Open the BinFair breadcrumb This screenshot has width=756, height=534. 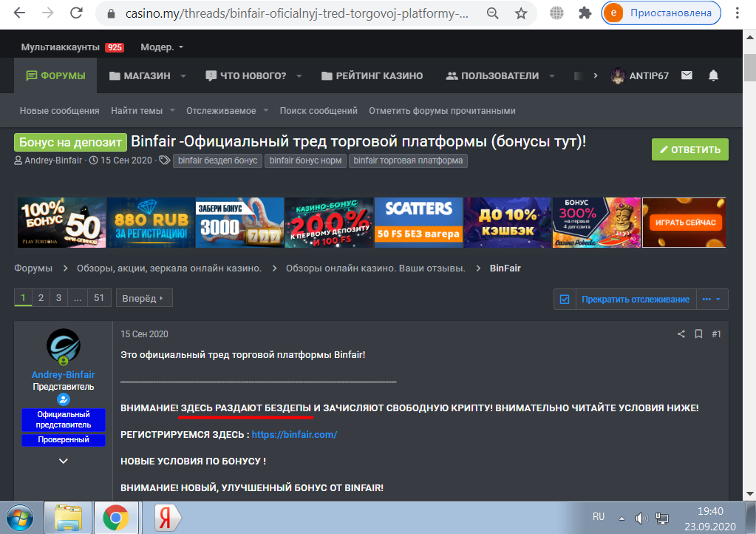point(505,268)
